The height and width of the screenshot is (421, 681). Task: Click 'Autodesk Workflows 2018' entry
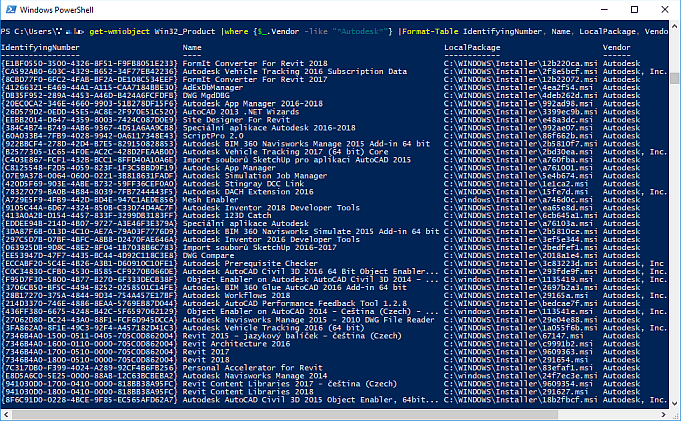tap(236, 295)
